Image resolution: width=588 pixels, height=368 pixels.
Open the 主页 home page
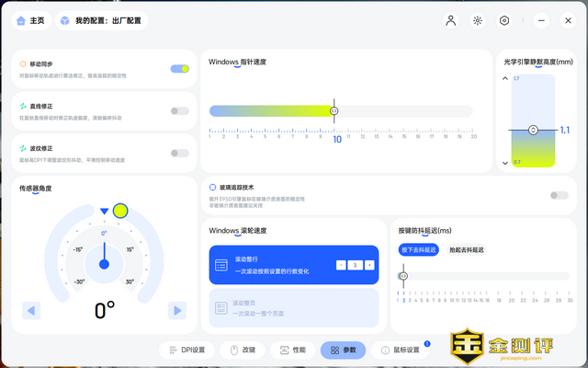[x=30, y=20]
